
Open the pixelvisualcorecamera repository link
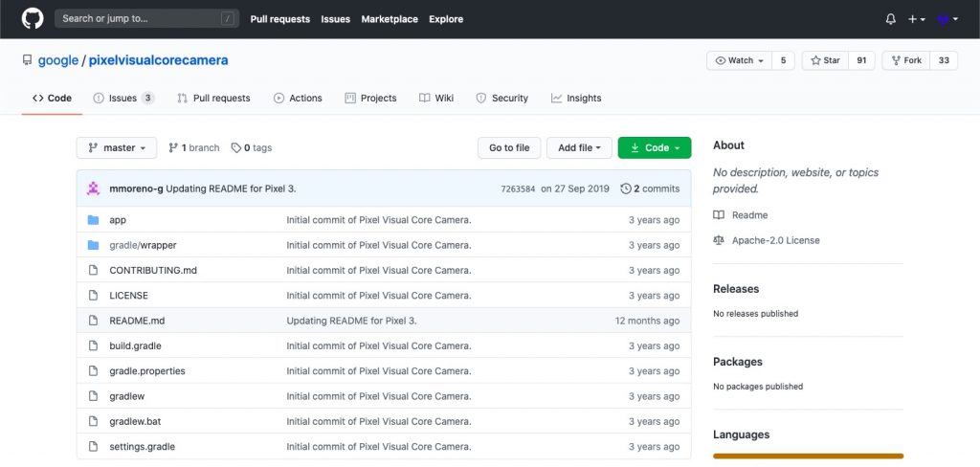pos(158,60)
